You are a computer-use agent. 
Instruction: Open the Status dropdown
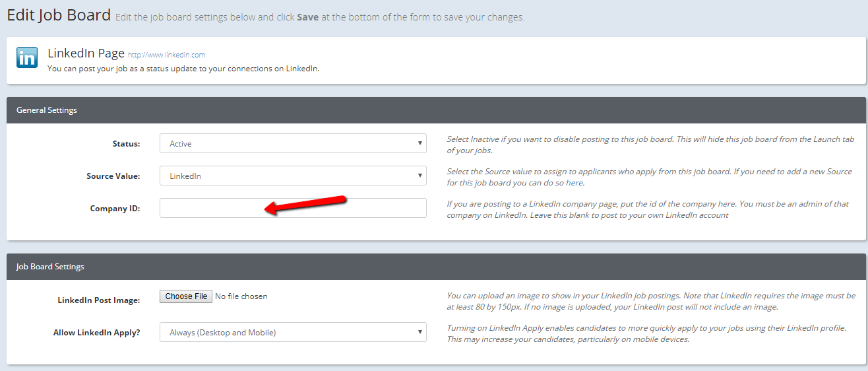[293, 143]
